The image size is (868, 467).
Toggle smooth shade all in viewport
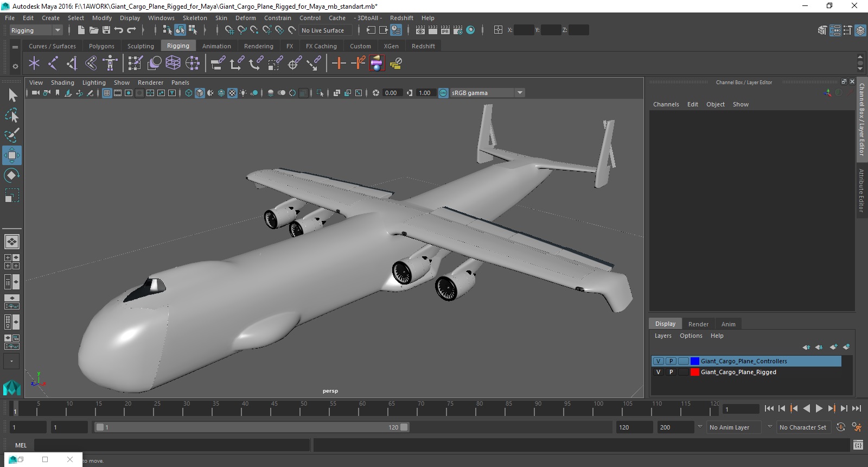point(200,93)
